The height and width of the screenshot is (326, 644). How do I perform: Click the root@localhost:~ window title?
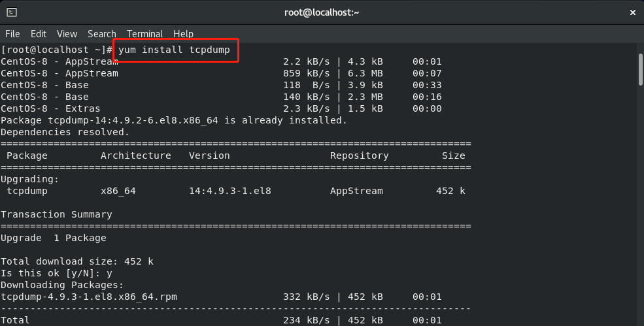[322, 12]
